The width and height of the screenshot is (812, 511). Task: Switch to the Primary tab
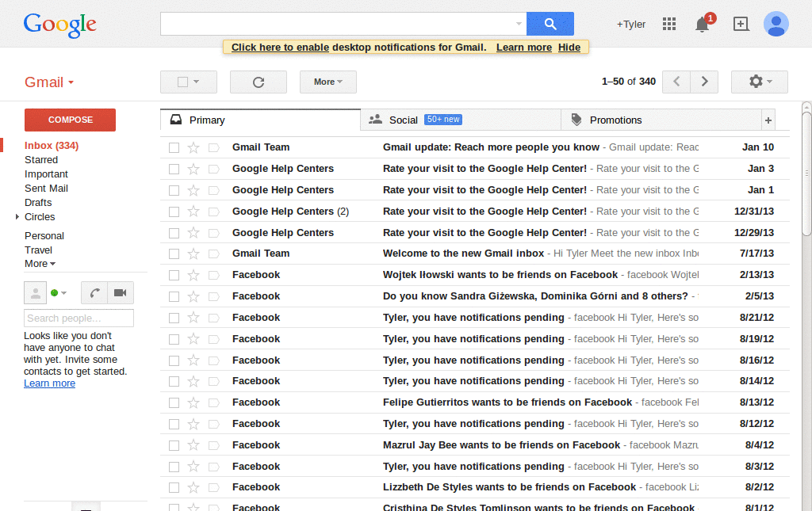tap(260, 120)
